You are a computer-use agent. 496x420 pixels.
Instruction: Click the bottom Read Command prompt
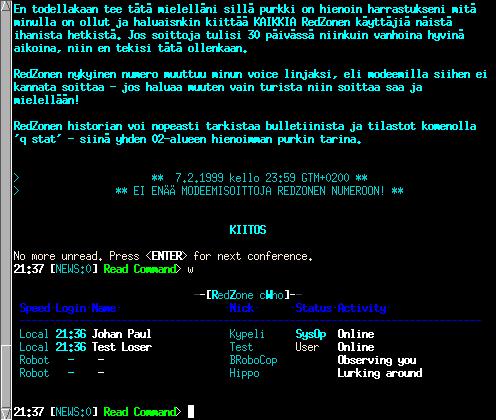point(142,412)
